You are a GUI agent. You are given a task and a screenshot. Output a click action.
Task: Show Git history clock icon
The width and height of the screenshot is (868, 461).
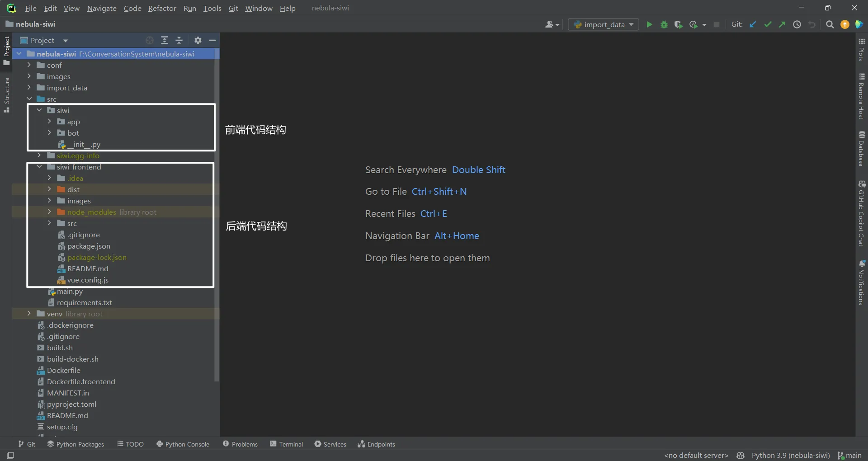[797, 24]
